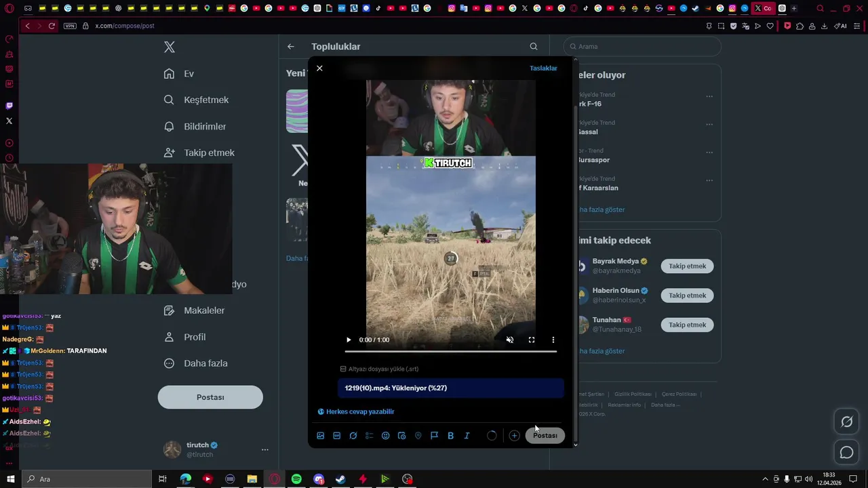The image size is (868, 488).
Task: Open Çerez Politikası footer link
Action: pyautogui.click(x=679, y=394)
